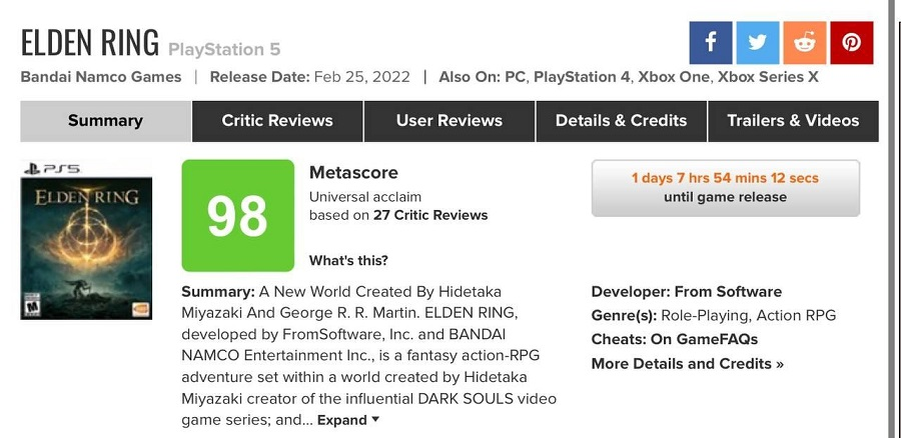Click the "What's this?" Metascore link
Image resolution: width=901 pixels, height=438 pixels.
[x=348, y=261]
